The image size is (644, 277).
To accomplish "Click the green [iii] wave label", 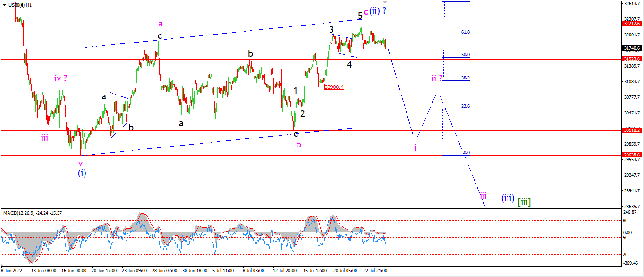I will (524, 202).
